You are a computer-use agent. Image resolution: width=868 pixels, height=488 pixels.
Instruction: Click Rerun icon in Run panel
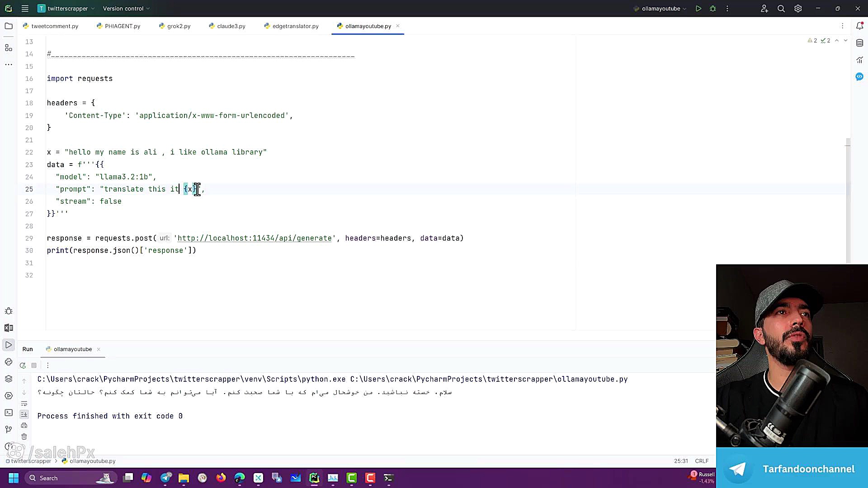point(23,365)
